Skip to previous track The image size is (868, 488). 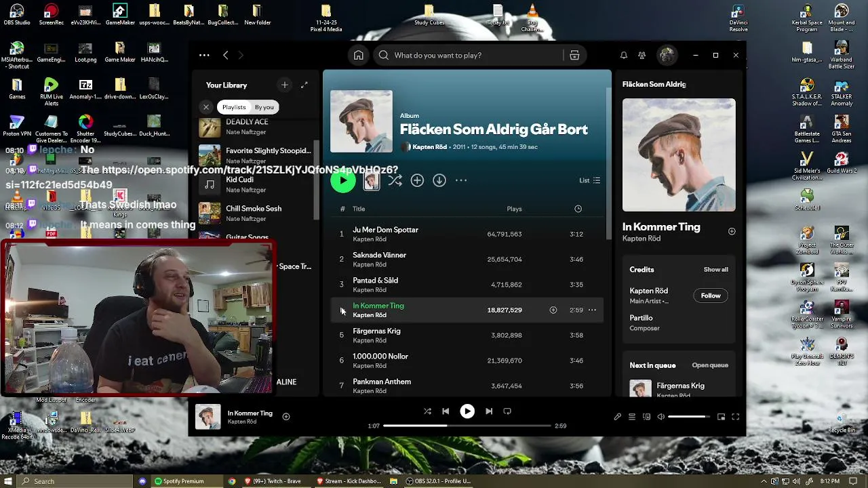446,411
